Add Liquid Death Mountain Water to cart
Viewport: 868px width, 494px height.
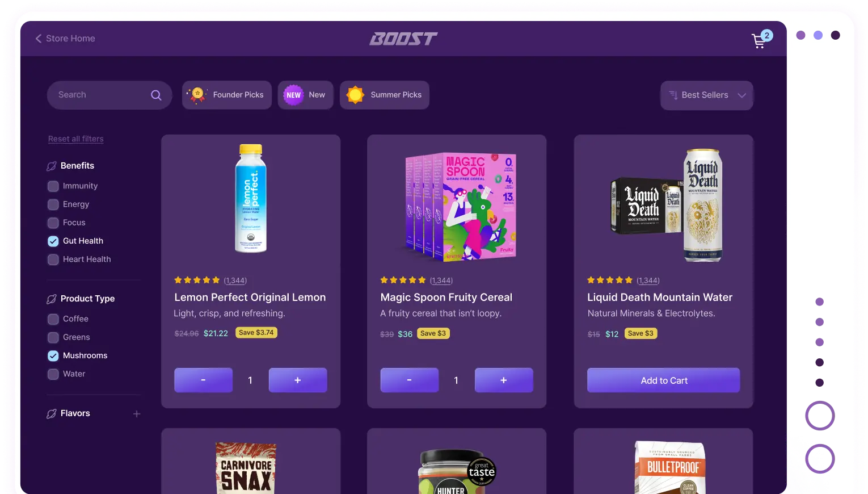[x=664, y=380]
